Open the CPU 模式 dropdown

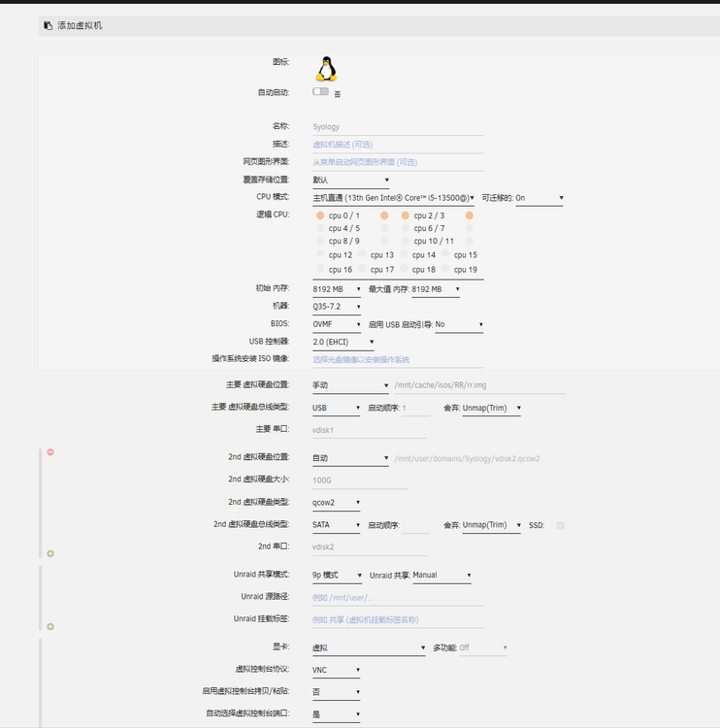[x=393, y=198]
